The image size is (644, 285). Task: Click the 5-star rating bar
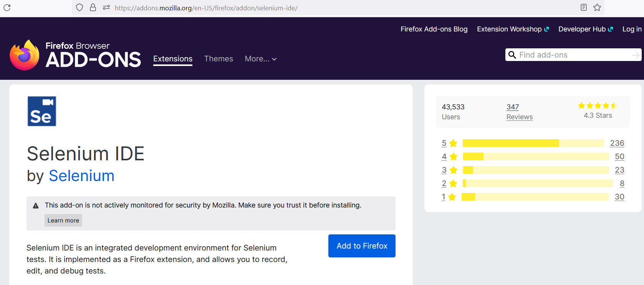point(533,143)
